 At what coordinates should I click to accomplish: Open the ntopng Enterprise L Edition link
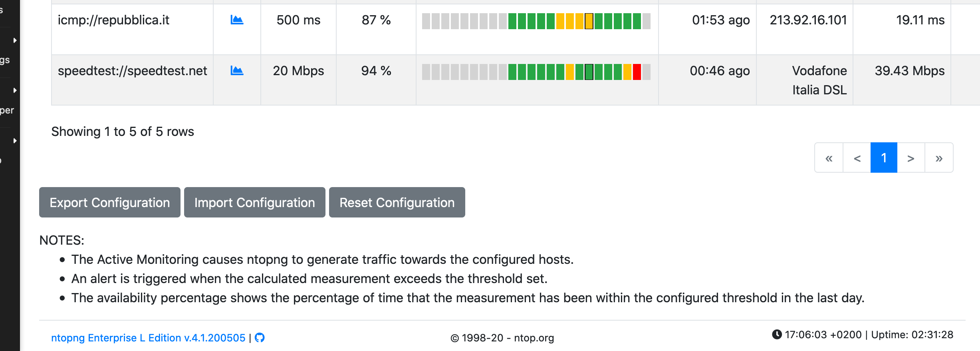148,338
